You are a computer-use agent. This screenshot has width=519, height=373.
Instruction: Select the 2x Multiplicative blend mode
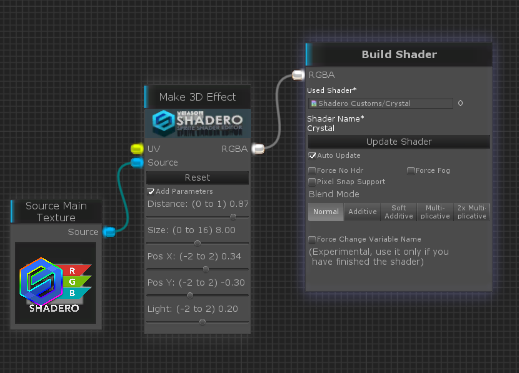click(472, 212)
